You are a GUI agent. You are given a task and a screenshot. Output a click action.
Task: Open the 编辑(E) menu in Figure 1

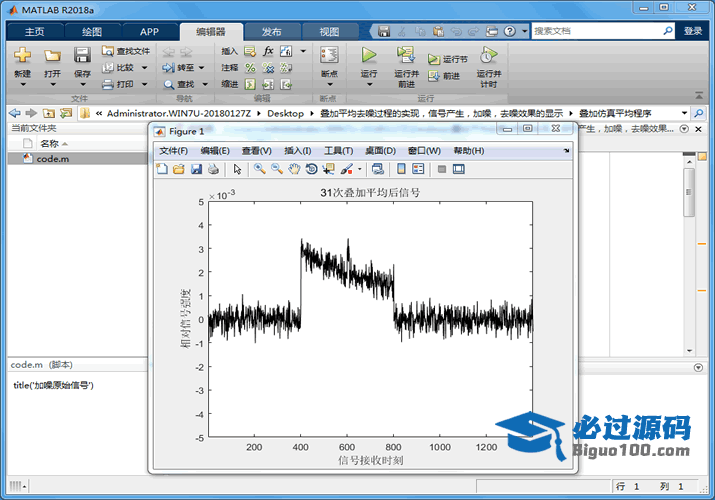pyautogui.click(x=215, y=150)
